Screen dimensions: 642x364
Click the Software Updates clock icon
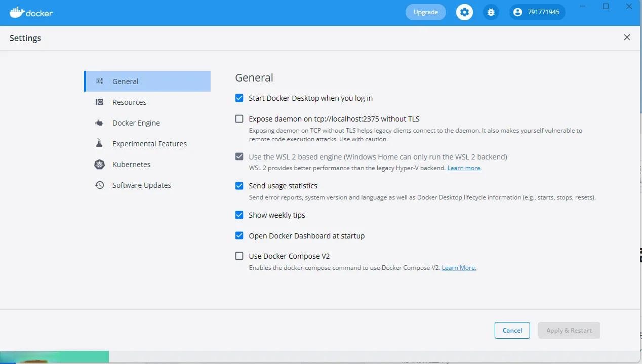100,185
